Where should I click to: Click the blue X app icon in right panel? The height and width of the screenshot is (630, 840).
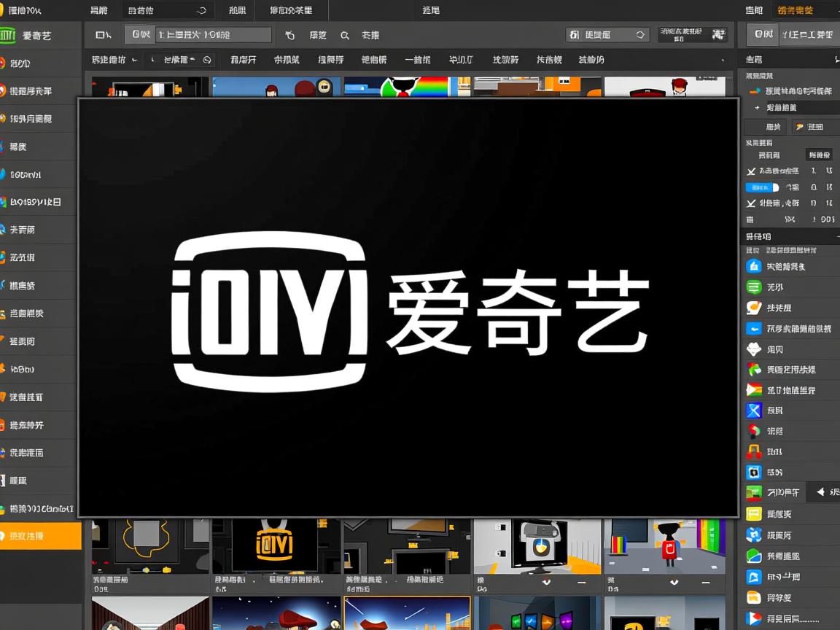753,411
